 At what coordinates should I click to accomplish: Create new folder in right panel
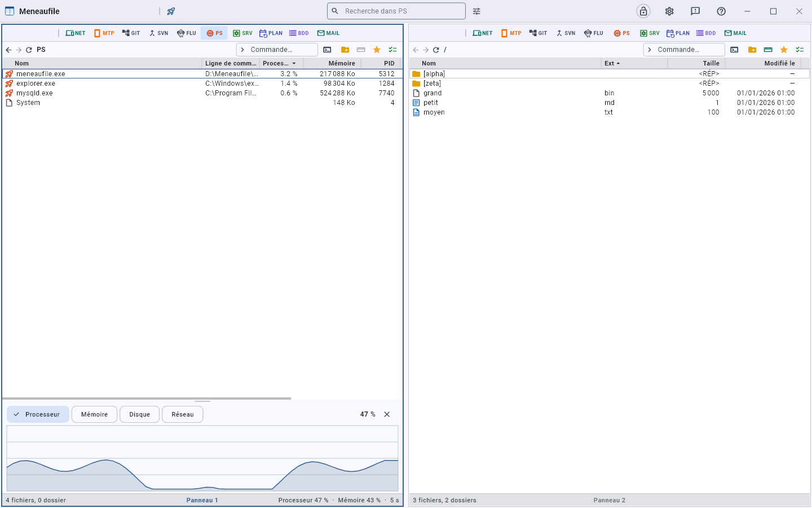(752, 50)
